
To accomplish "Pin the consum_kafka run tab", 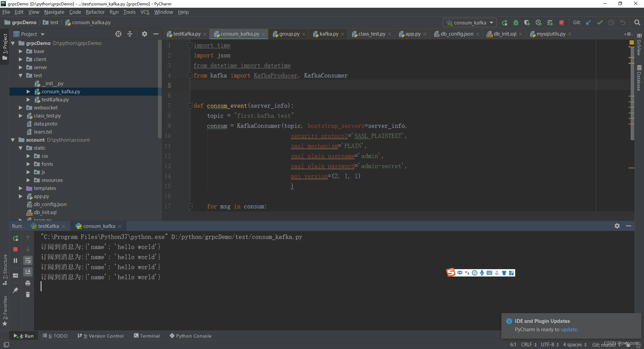I will coord(15,291).
